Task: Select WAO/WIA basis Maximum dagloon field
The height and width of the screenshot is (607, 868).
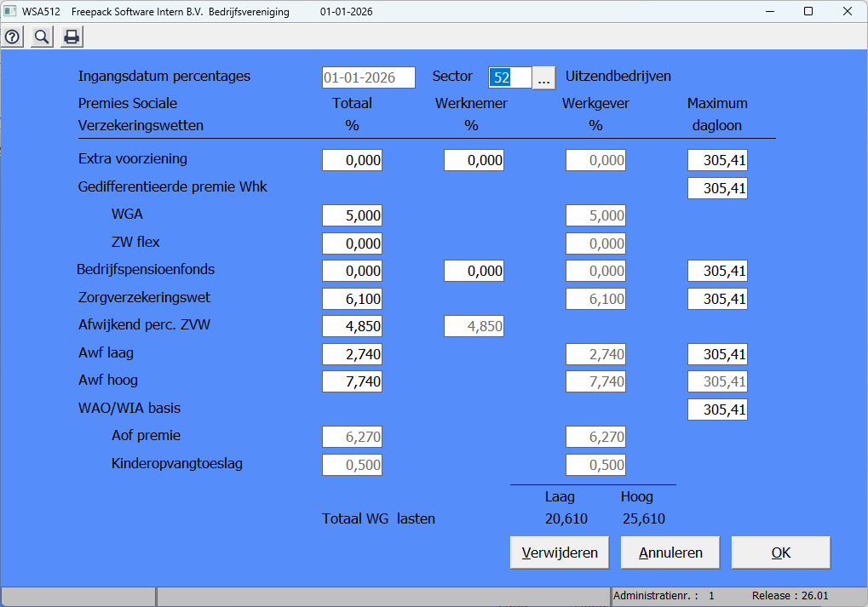Action: (x=717, y=409)
